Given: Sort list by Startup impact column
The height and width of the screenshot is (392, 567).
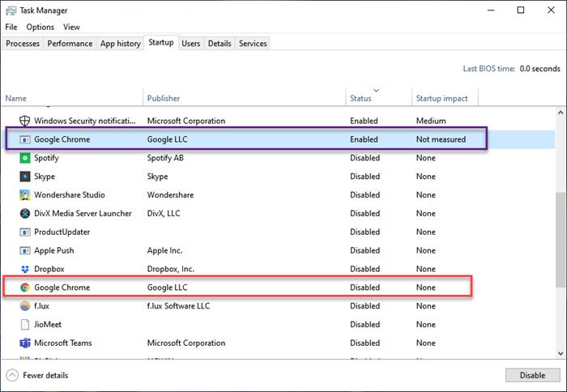Looking at the screenshot, I should pos(441,98).
